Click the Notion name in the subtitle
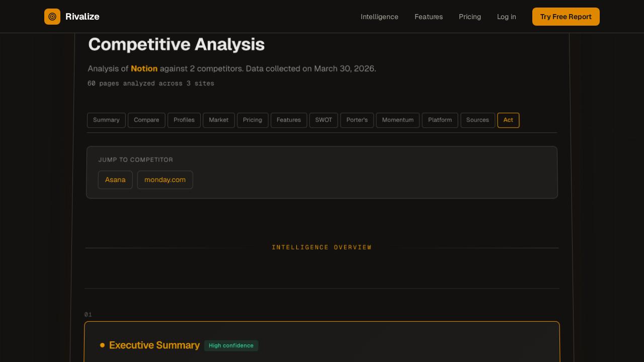644x362 pixels. (144, 68)
